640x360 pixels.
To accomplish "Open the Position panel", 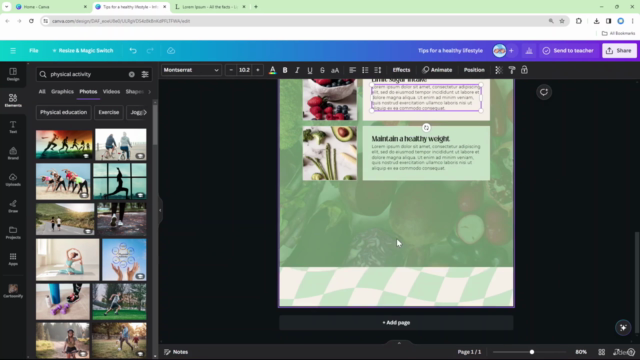I will point(474,70).
